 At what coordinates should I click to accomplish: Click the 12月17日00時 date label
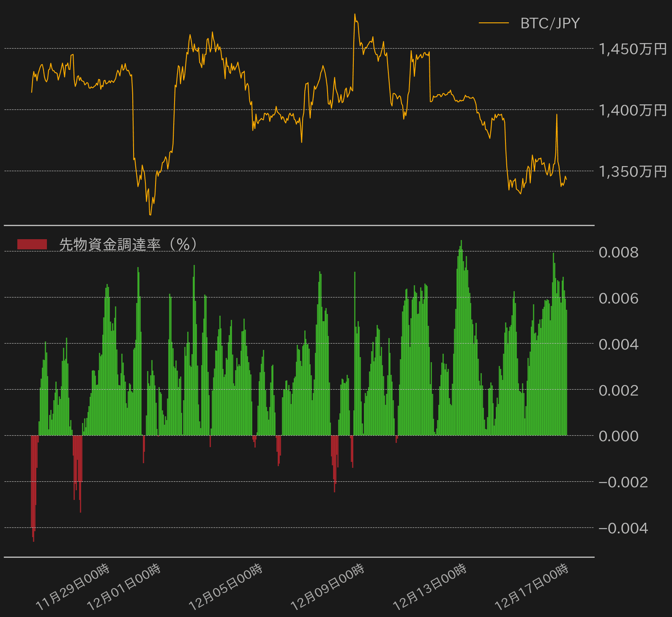click(532, 587)
